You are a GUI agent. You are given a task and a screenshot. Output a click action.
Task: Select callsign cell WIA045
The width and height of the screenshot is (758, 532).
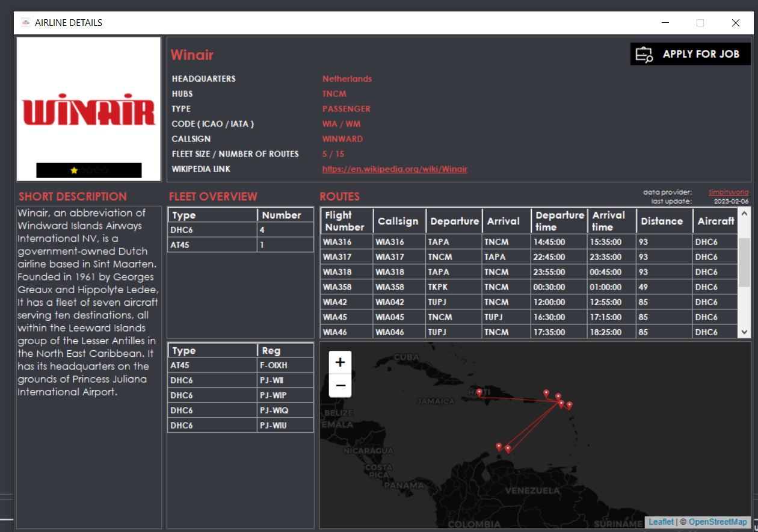click(399, 317)
